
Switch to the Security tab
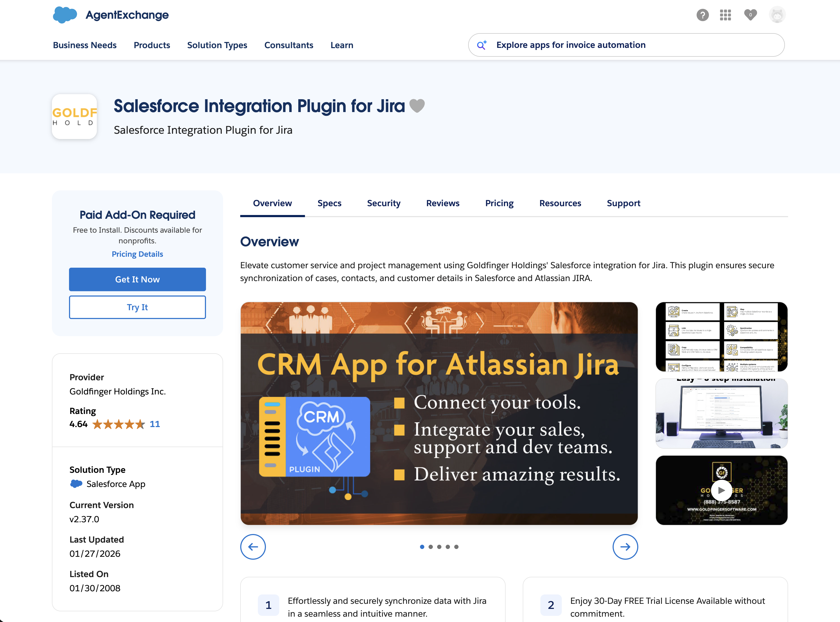click(x=384, y=203)
